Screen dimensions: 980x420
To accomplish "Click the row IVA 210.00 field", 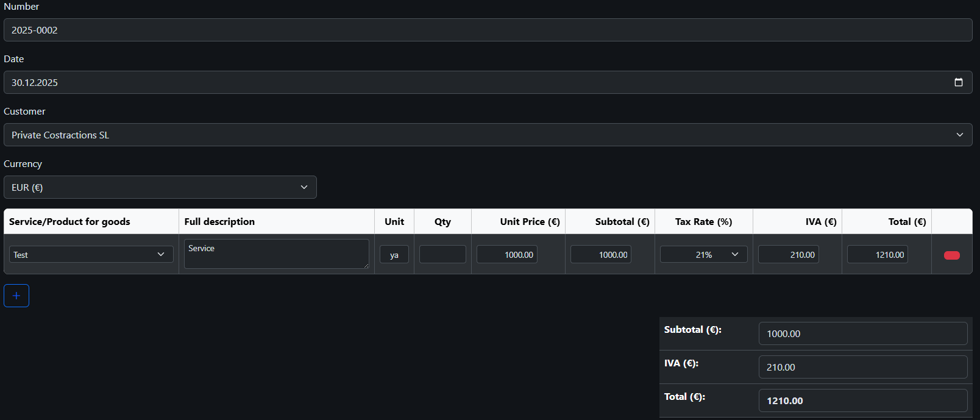I will click(788, 255).
